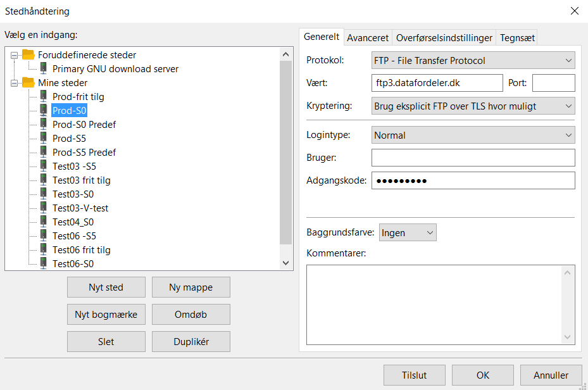Click the Primary GNU download server icon

pyautogui.click(x=44, y=69)
